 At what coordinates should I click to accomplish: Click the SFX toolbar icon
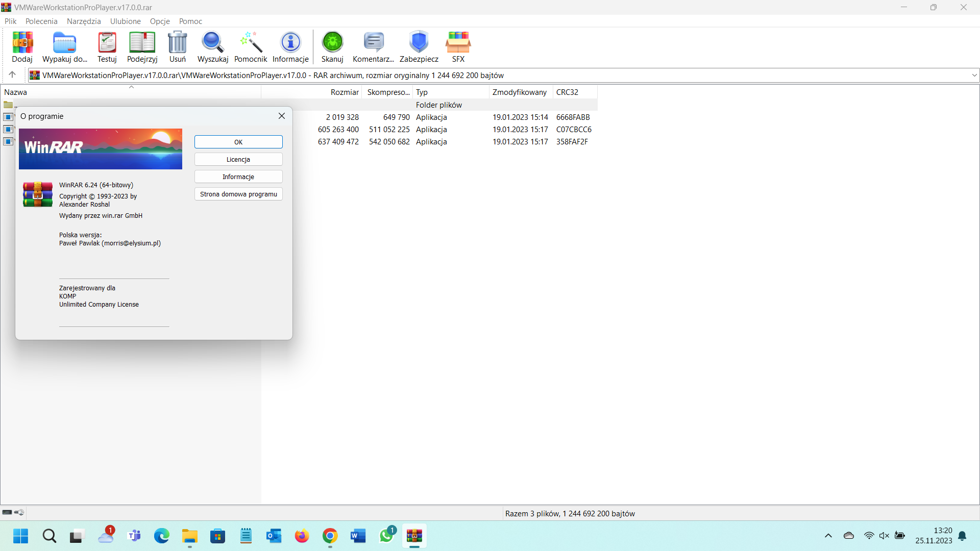point(458,47)
